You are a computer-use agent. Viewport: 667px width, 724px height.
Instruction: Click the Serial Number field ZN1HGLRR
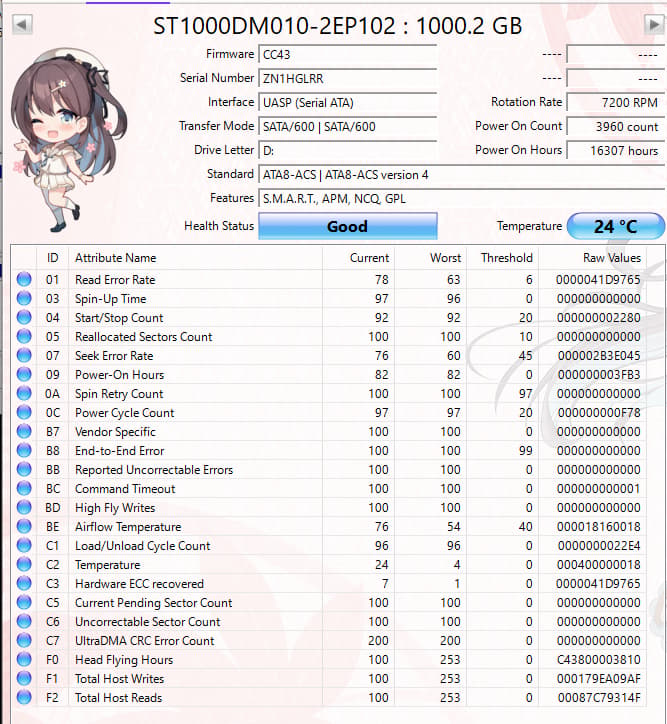pos(348,78)
